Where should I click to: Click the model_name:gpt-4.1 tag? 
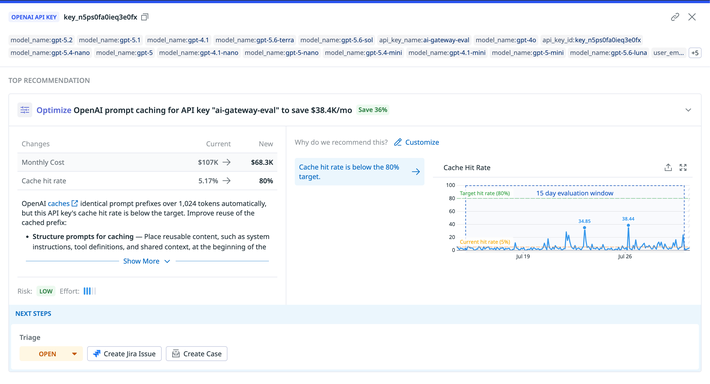pyautogui.click(x=178, y=40)
